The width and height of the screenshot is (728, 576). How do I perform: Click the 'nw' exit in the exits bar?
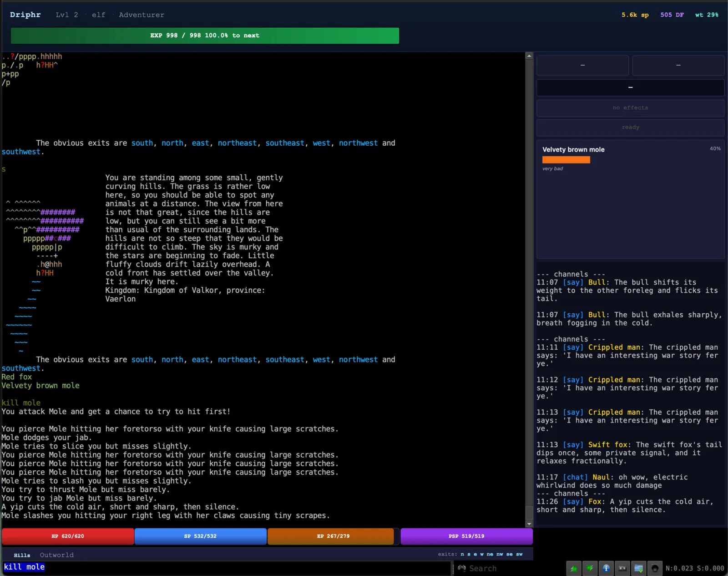[x=500, y=554]
